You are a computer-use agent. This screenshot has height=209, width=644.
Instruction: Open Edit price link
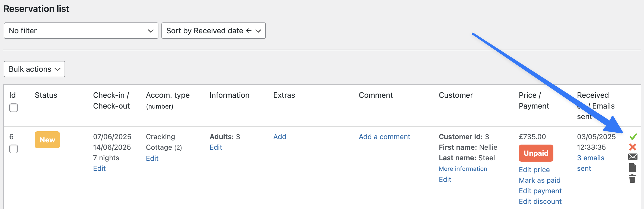point(534,170)
